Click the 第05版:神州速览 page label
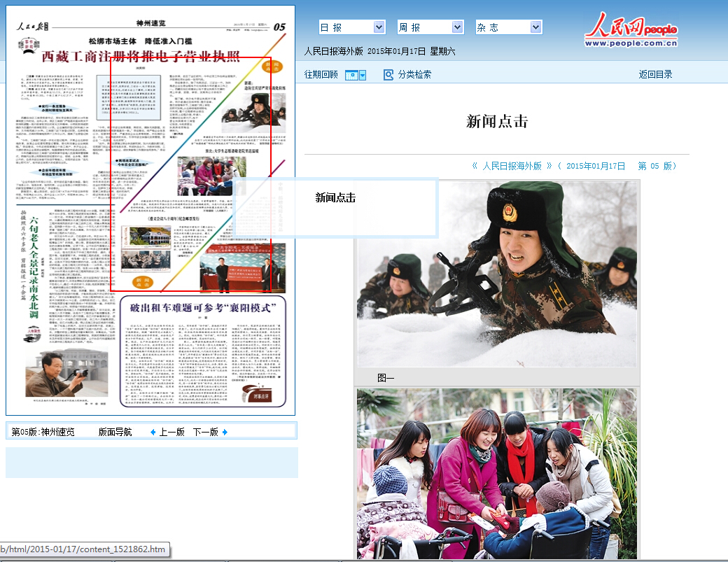This screenshot has height=562, width=728. tap(43, 432)
